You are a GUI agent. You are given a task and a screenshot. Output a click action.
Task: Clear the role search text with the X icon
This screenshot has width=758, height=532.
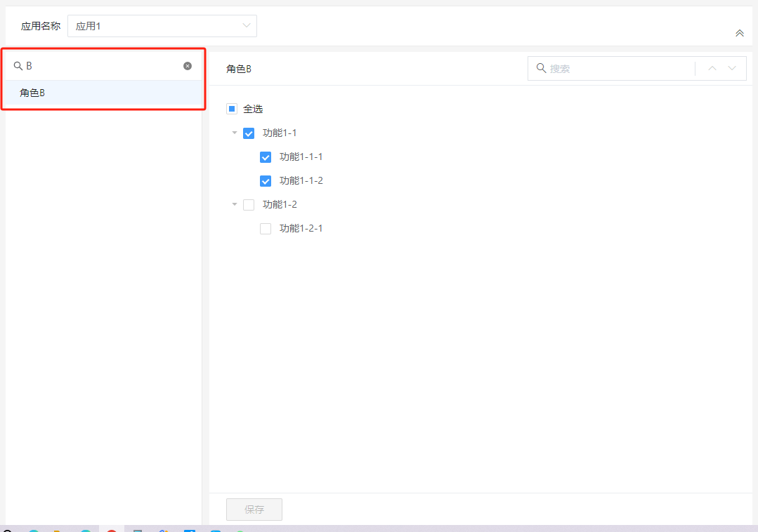click(x=188, y=66)
